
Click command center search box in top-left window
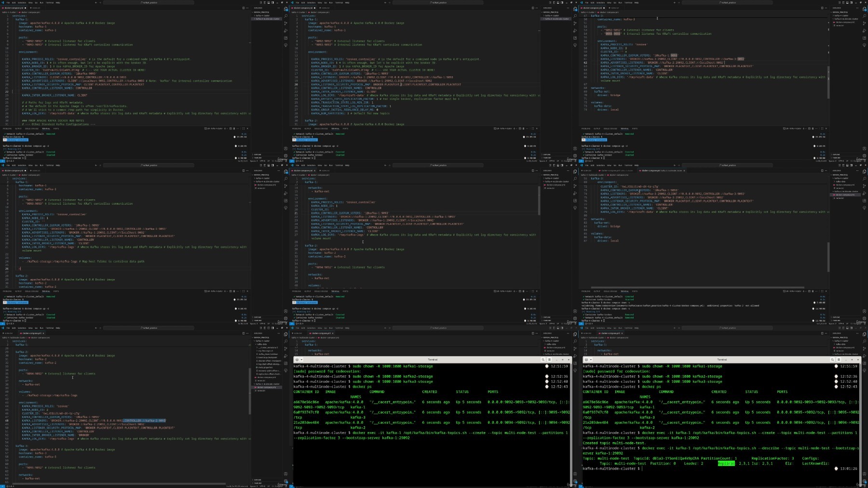click(149, 2)
